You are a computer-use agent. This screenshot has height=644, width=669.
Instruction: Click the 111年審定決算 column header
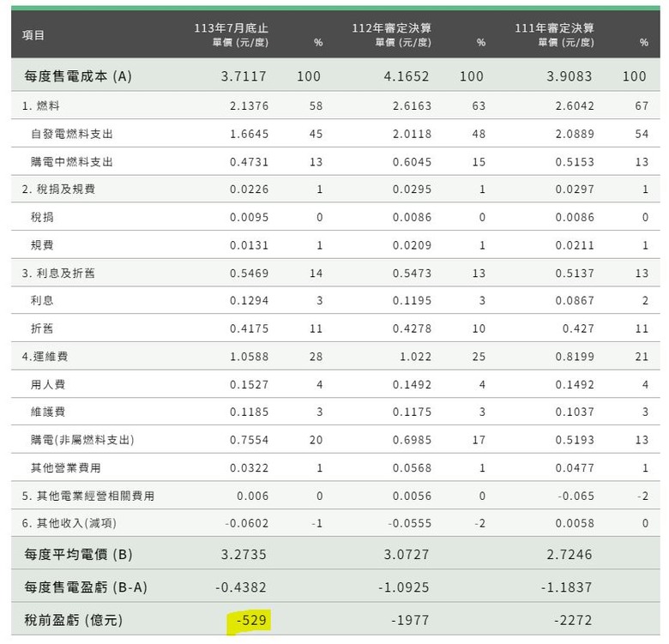(x=554, y=28)
